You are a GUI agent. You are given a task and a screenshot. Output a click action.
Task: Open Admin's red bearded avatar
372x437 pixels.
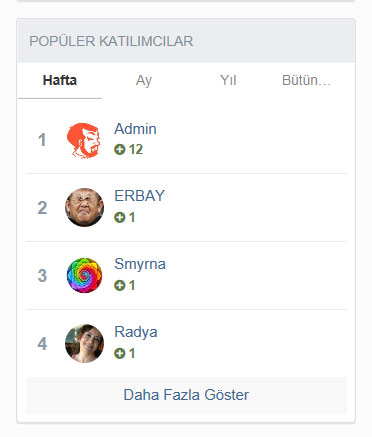[84, 140]
